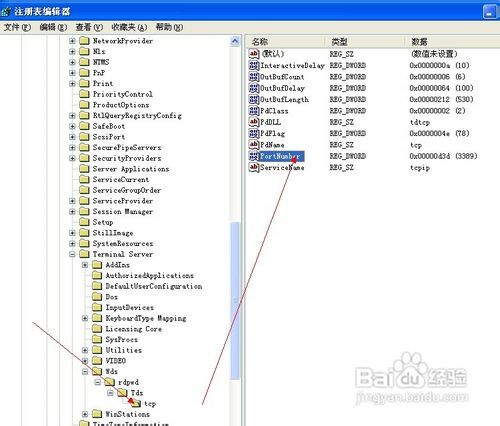500x426 pixels.
Task: Click the Dos folder icon
Action: coord(97,297)
